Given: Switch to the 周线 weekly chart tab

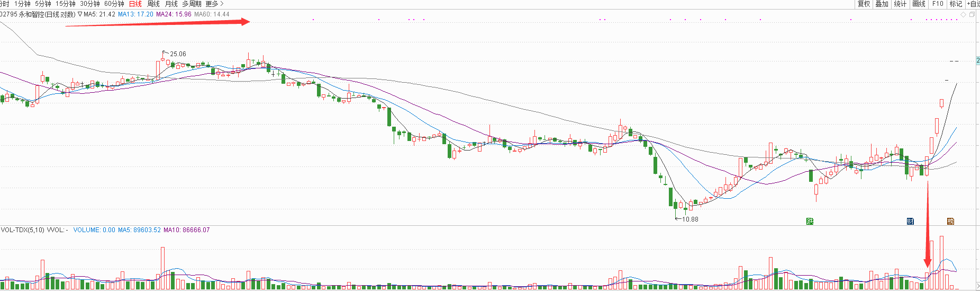Looking at the screenshot, I should tap(153, 4).
